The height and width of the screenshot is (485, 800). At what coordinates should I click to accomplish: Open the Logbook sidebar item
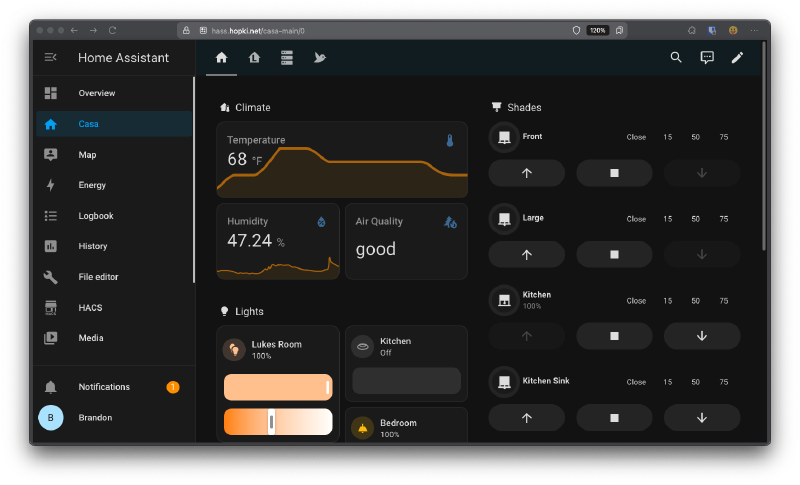[96, 216]
